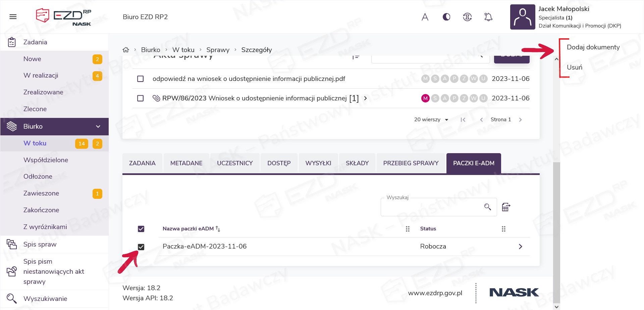Open the notifications bell

click(488, 17)
